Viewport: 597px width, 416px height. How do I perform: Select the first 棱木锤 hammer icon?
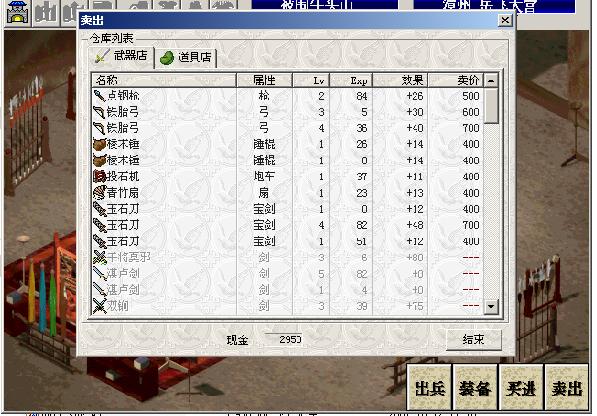tap(99, 144)
